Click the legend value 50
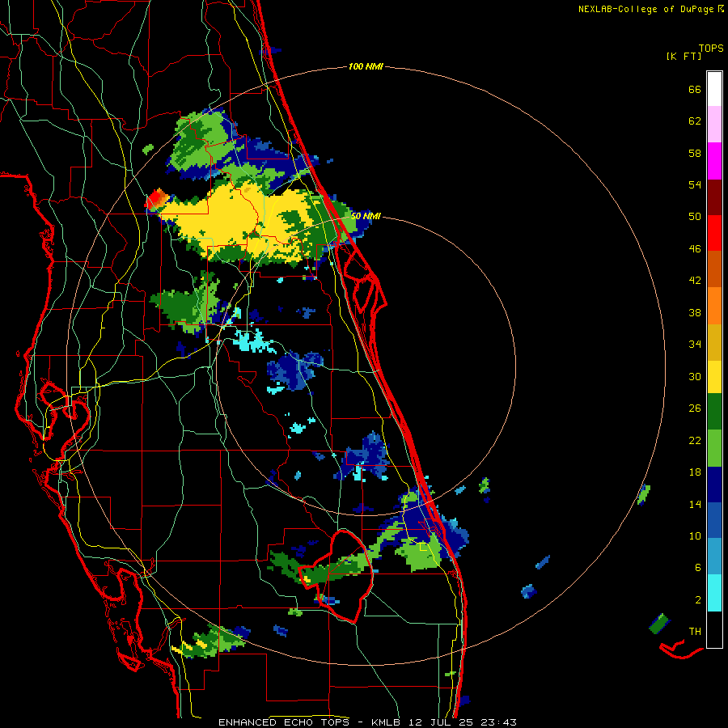The height and width of the screenshot is (728, 728). coord(695,217)
